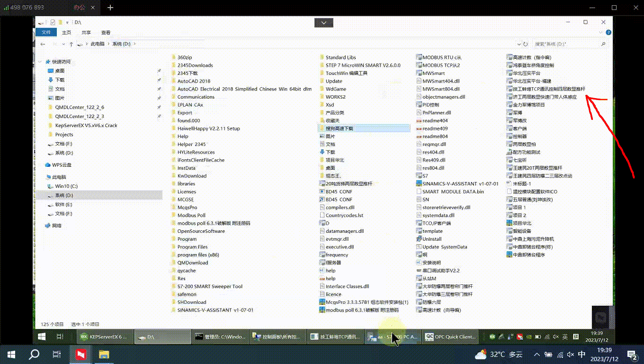This screenshot has width=644, height=364.
Task: Click the remote desktop Start button
Action: tap(41, 337)
